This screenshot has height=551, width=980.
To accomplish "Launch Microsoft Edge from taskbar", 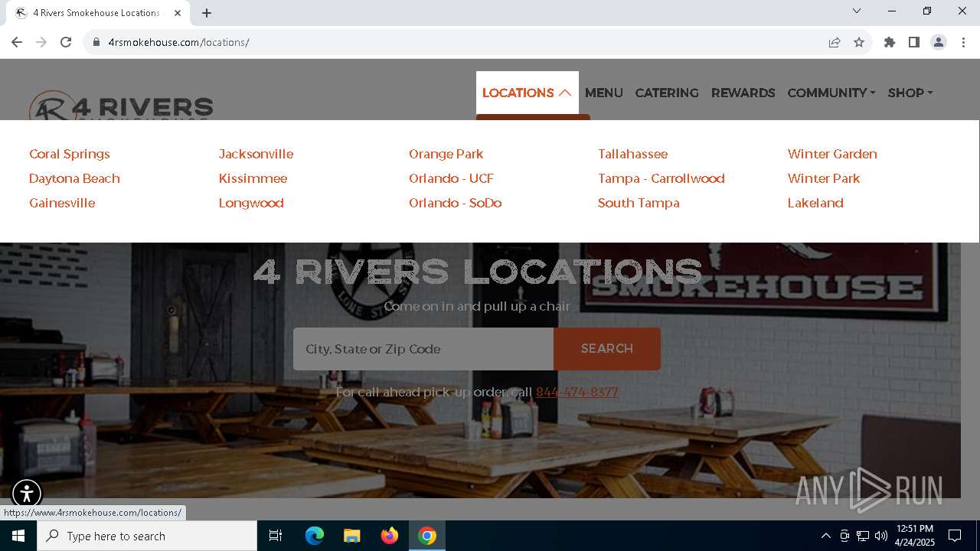I will click(315, 536).
